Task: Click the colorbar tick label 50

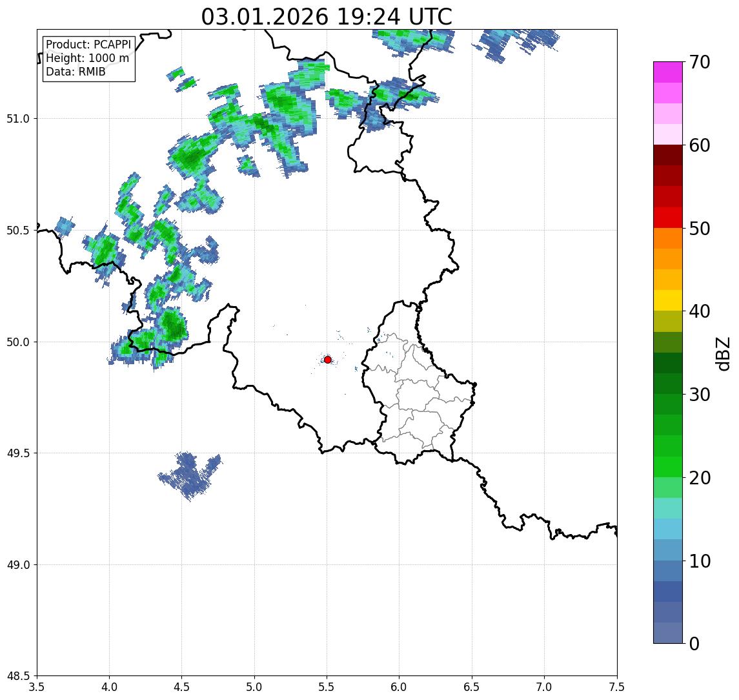Action: coord(700,229)
